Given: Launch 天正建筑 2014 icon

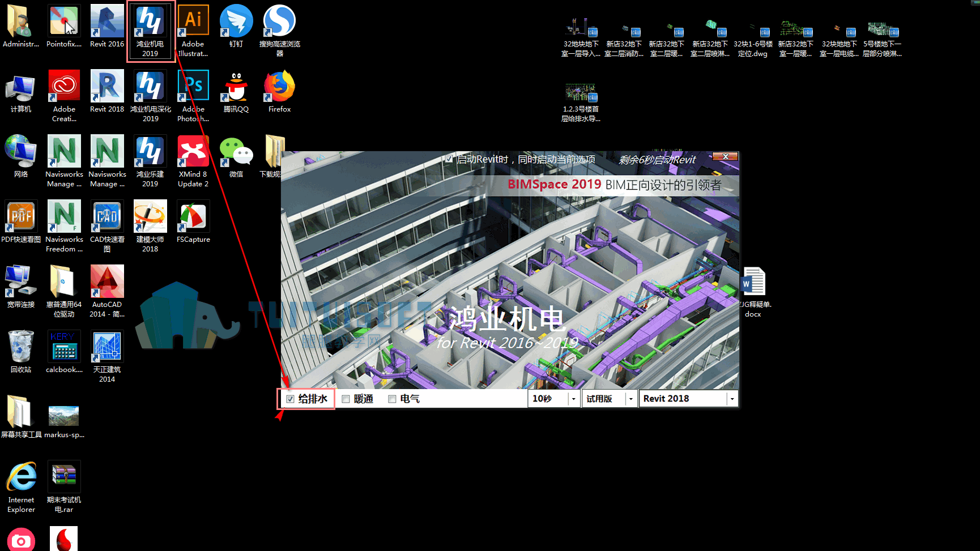Looking at the screenshot, I should [x=107, y=356].
